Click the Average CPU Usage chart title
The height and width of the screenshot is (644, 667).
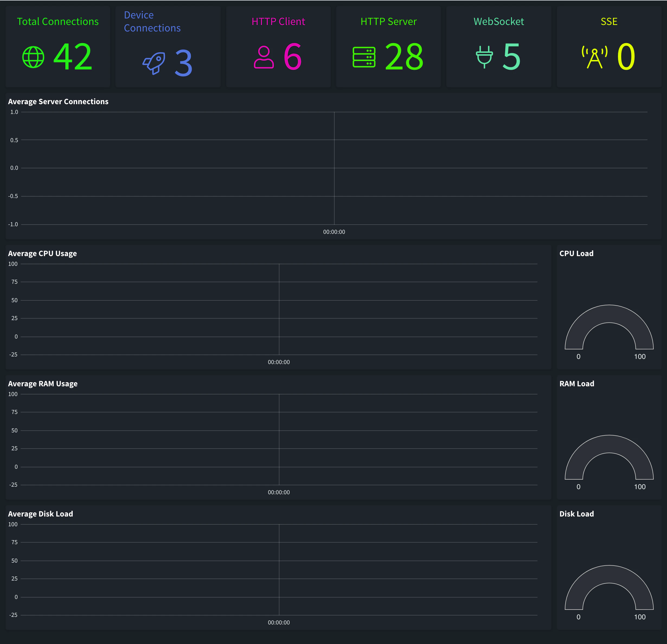click(43, 253)
